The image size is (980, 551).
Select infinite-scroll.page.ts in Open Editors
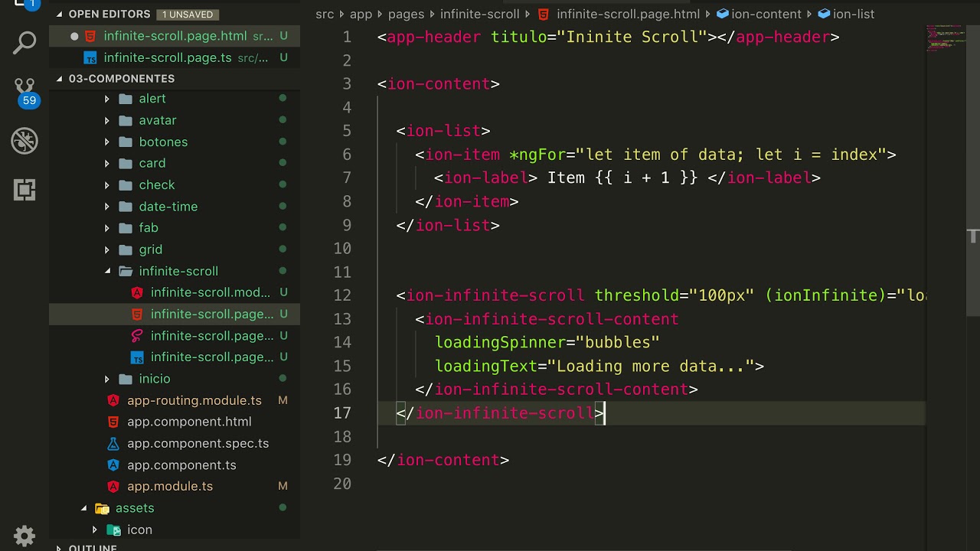click(167, 57)
